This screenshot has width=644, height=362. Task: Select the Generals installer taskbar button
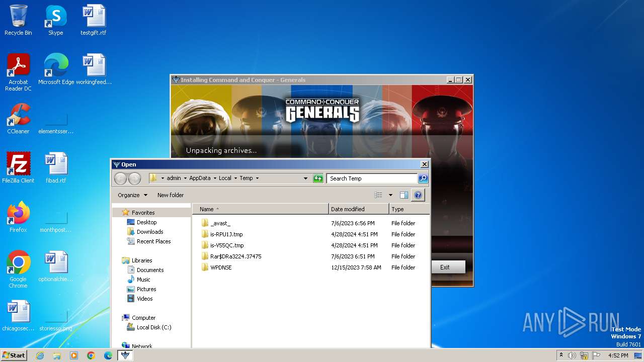126,355
